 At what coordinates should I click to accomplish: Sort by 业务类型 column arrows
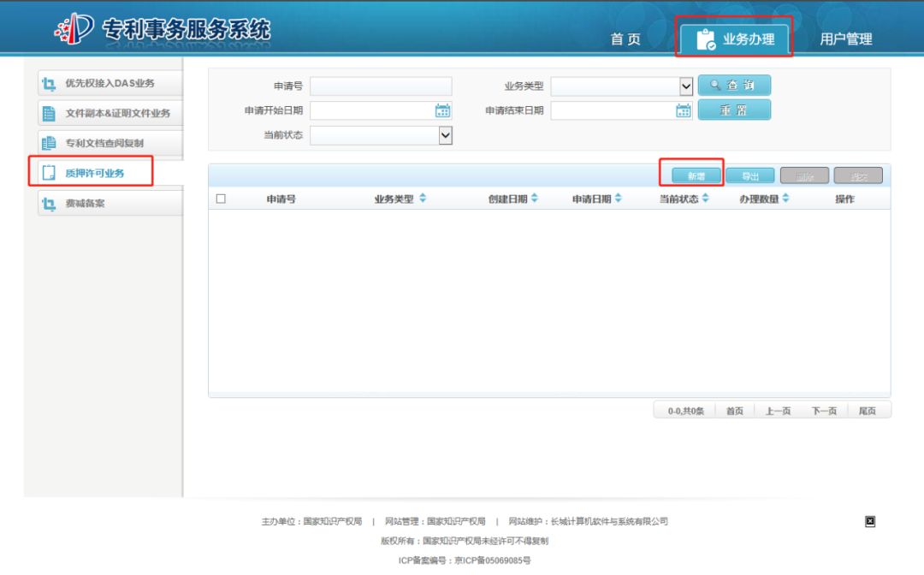pyautogui.click(x=423, y=199)
